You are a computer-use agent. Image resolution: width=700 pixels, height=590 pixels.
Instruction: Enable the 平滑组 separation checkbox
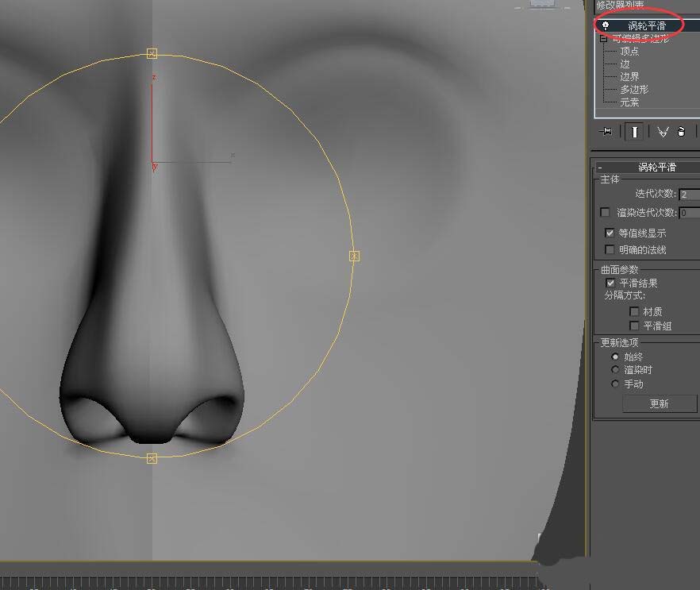(x=634, y=326)
